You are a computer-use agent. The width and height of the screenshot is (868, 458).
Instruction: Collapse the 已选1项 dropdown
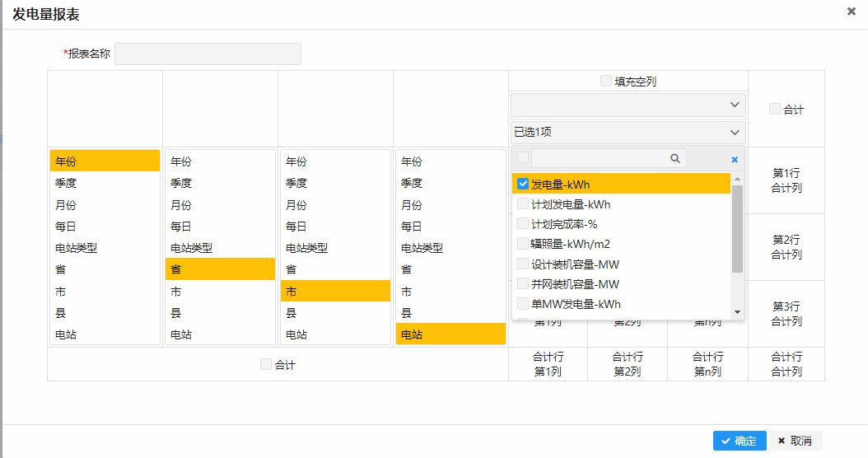tap(628, 132)
